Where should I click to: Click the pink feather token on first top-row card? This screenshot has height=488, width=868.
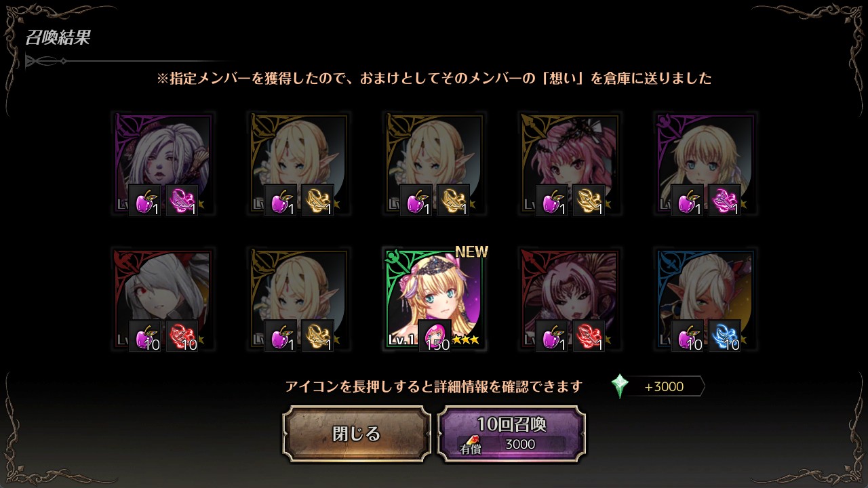[182, 200]
